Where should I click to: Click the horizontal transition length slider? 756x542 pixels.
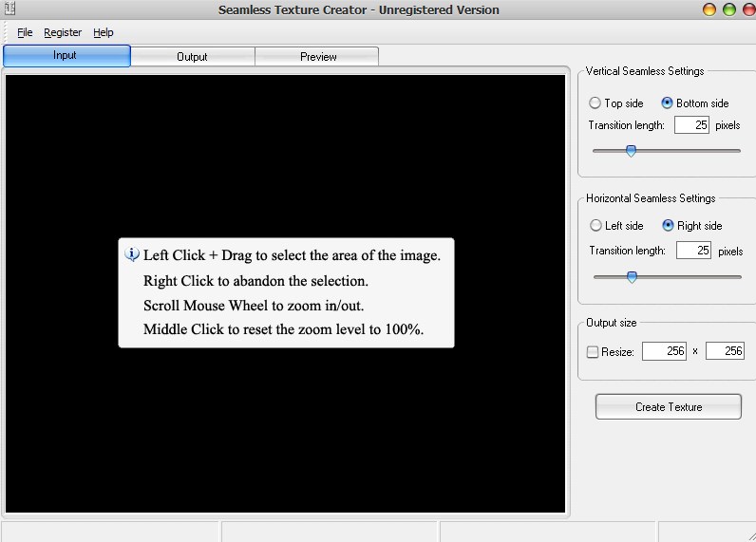(x=632, y=277)
